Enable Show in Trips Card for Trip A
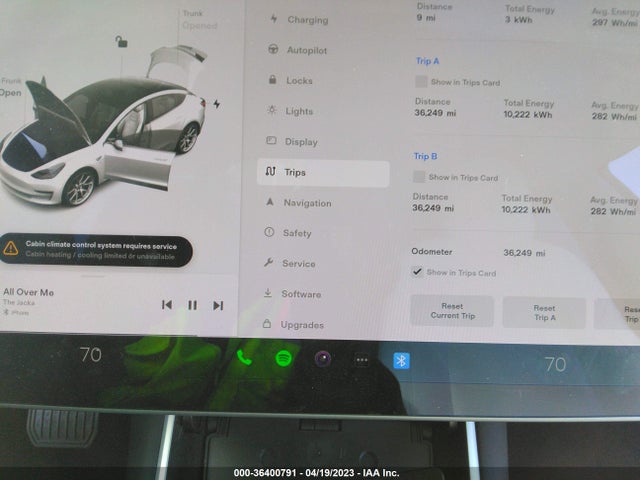This screenshot has width=640, height=480. click(421, 82)
